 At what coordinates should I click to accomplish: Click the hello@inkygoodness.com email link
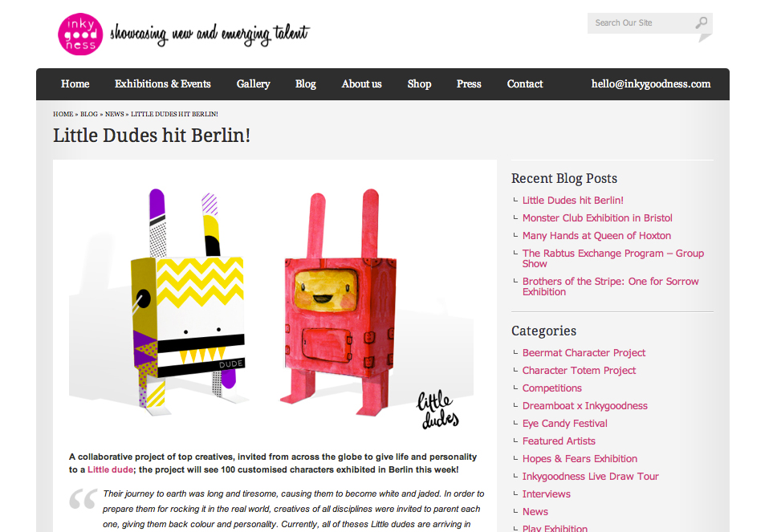click(x=651, y=84)
